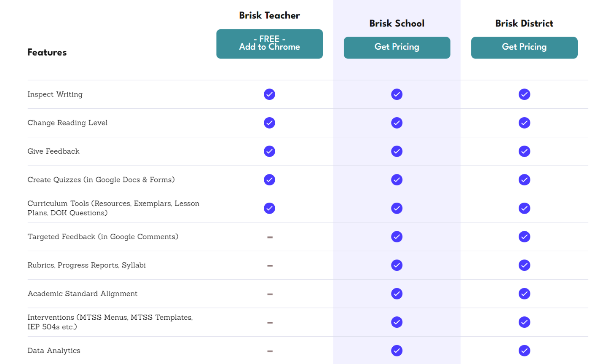Click the Inspect Writing row label
The image size is (611, 364).
55,94
